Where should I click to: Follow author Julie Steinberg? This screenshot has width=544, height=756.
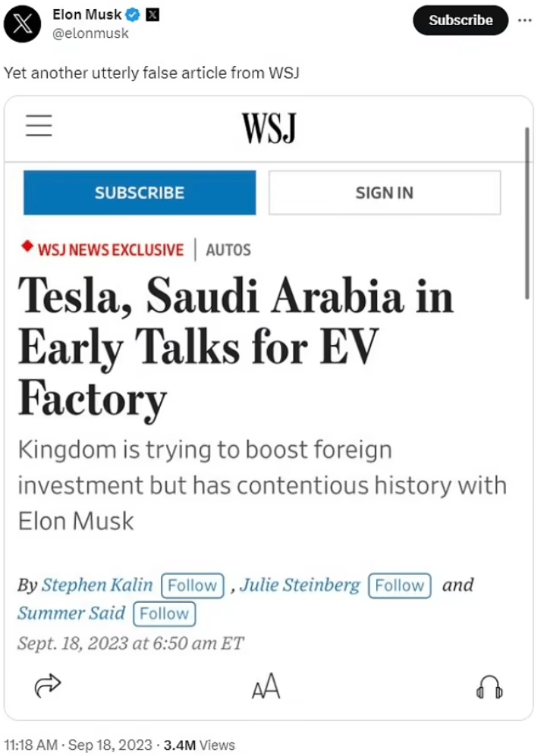[x=400, y=585]
